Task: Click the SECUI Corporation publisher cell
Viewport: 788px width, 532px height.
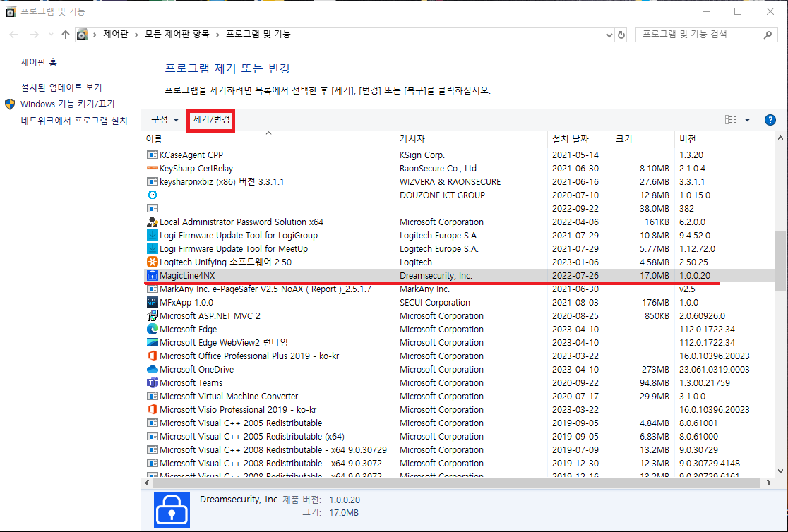Action: click(435, 303)
